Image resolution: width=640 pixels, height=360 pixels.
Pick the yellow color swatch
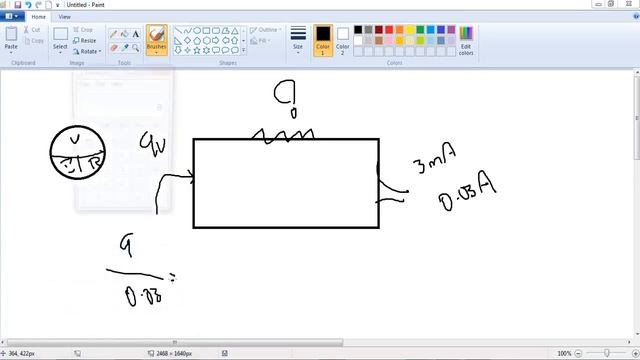[410, 29]
